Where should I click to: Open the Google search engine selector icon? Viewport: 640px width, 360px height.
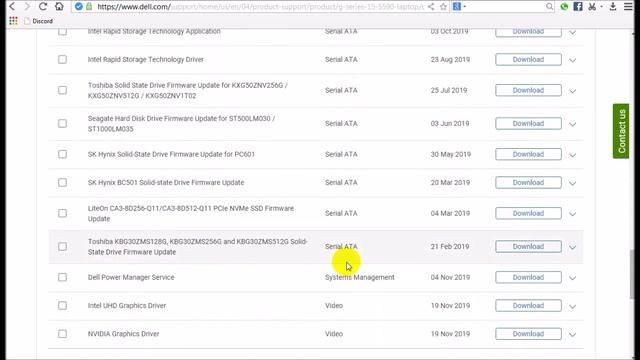click(458, 7)
